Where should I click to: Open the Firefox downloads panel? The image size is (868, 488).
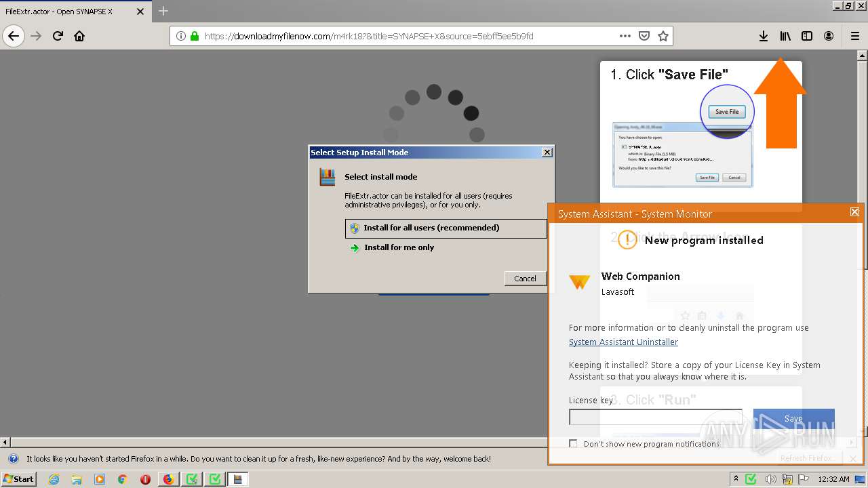coord(764,36)
